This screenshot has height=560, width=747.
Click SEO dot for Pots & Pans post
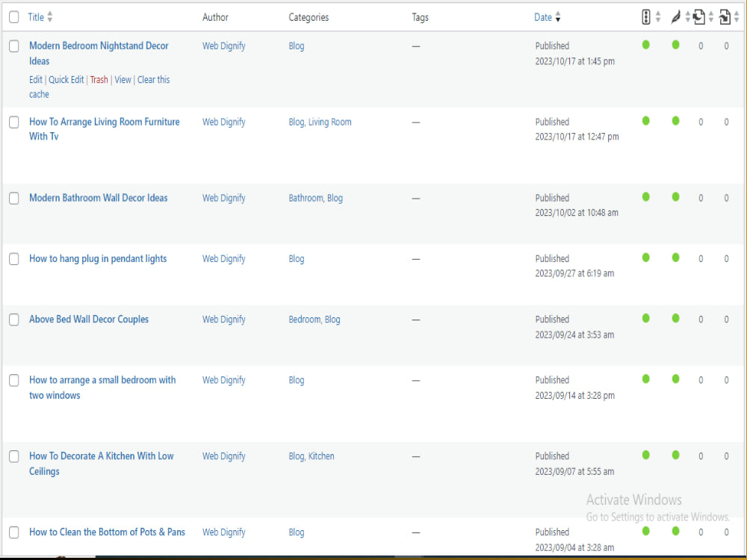click(645, 531)
